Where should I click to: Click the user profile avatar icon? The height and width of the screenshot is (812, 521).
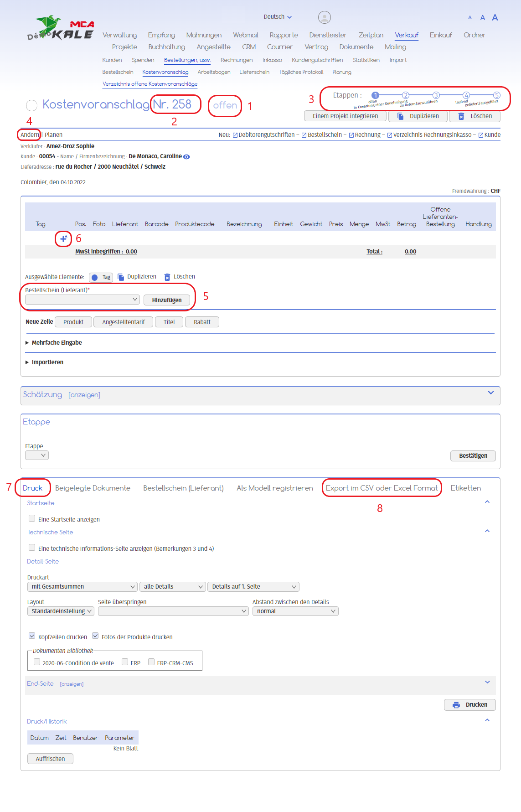tap(324, 17)
